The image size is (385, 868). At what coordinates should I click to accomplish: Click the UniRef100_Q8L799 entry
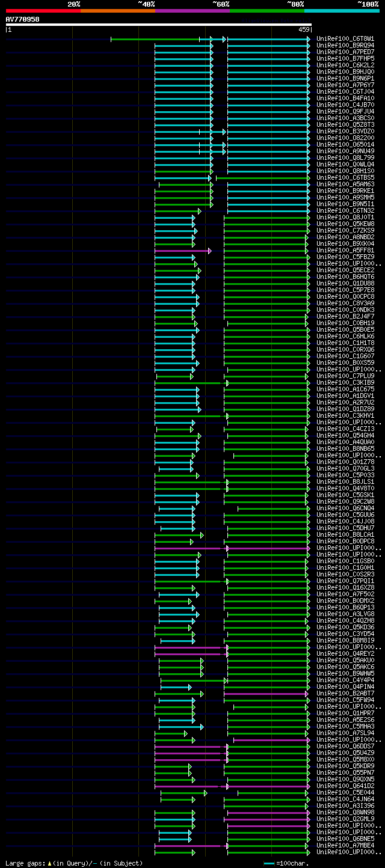345,157
